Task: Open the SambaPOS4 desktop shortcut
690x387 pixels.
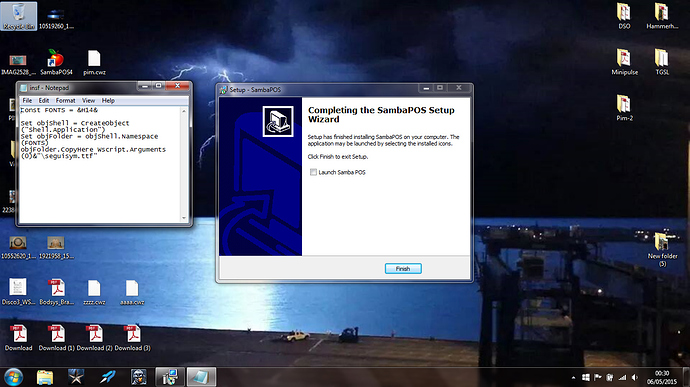Action: [55, 62]
